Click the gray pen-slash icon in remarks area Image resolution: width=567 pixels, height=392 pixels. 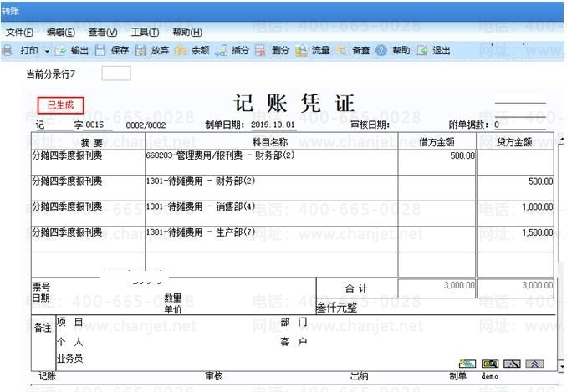pyautogui.click(x=512, y=364)
